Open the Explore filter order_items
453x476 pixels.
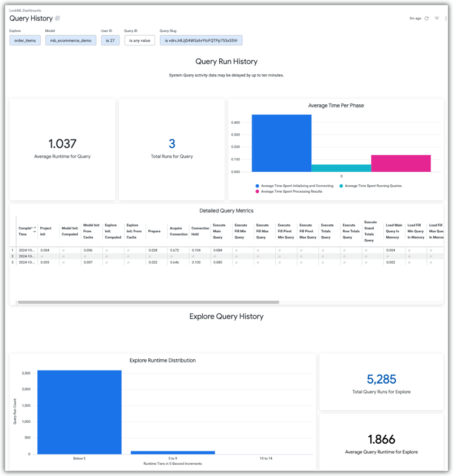(x=25, y=40)
